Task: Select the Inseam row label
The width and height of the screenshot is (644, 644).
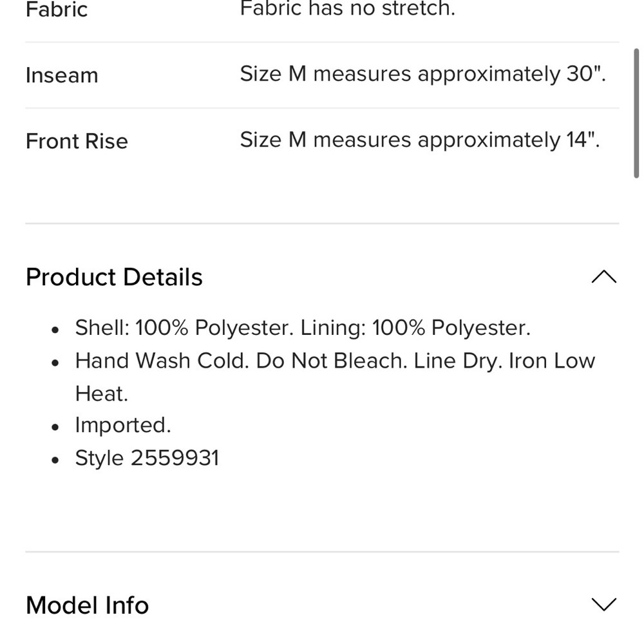Action: 62,75
